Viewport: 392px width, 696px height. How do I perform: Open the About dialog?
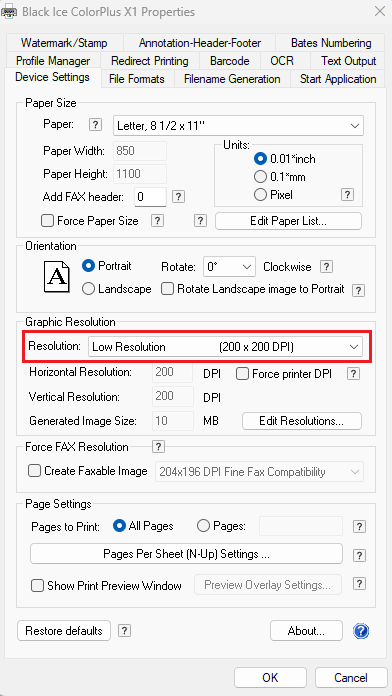pyautogui.click(x=306, y=630)
